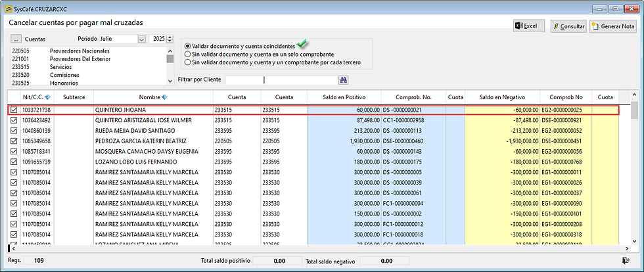Click the Saldo en Positivo column header
The height and width of the screenshot is (272, 644).
pyautogui.click(x=344, y=97)
